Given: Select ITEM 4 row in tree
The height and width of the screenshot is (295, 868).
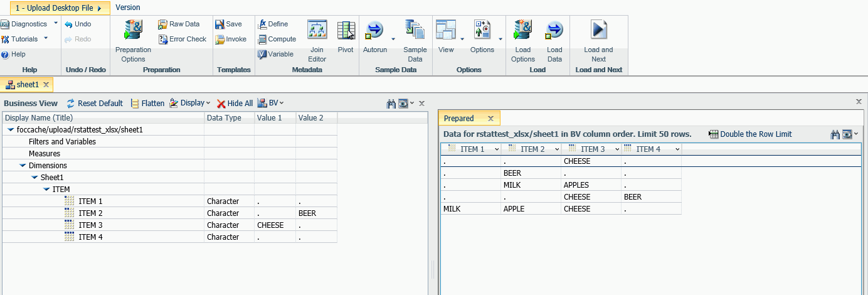Looking at the screenshot, I should (x=169, y=237).
